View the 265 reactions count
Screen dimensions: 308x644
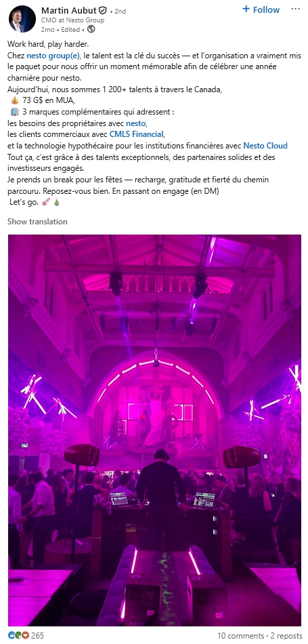(37, 635)
